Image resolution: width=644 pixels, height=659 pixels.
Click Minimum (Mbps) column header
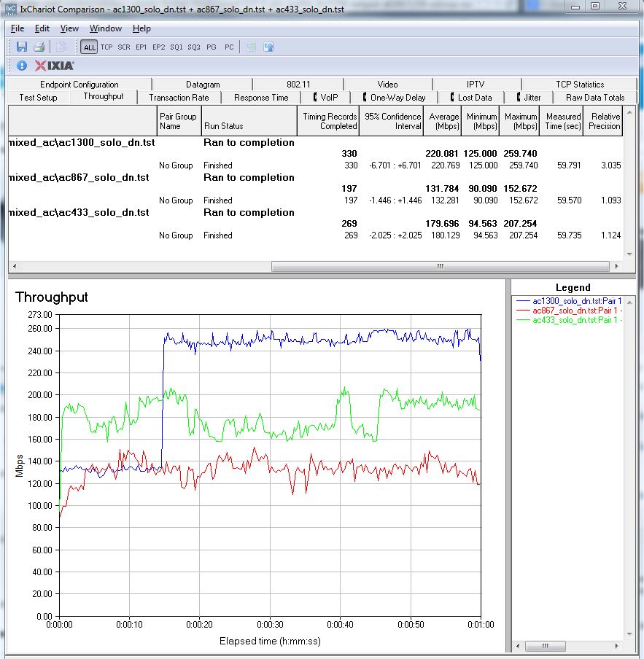point(481,121)
